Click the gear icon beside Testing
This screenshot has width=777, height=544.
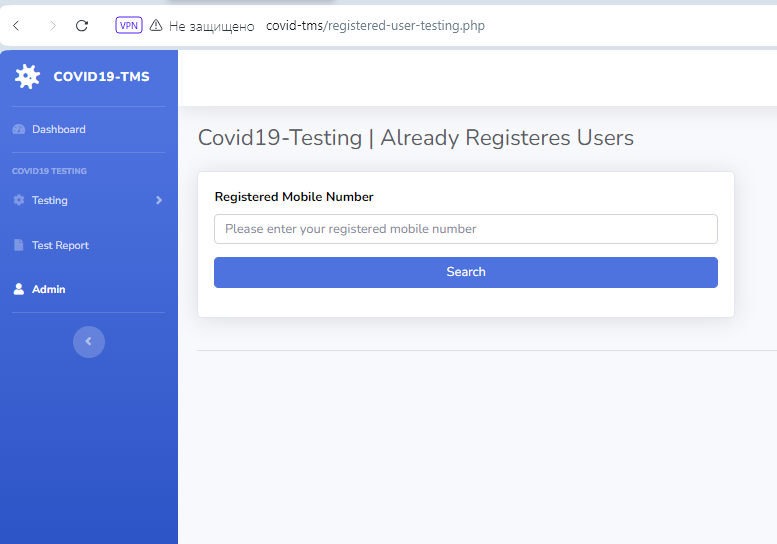click(x=18, y=200)
